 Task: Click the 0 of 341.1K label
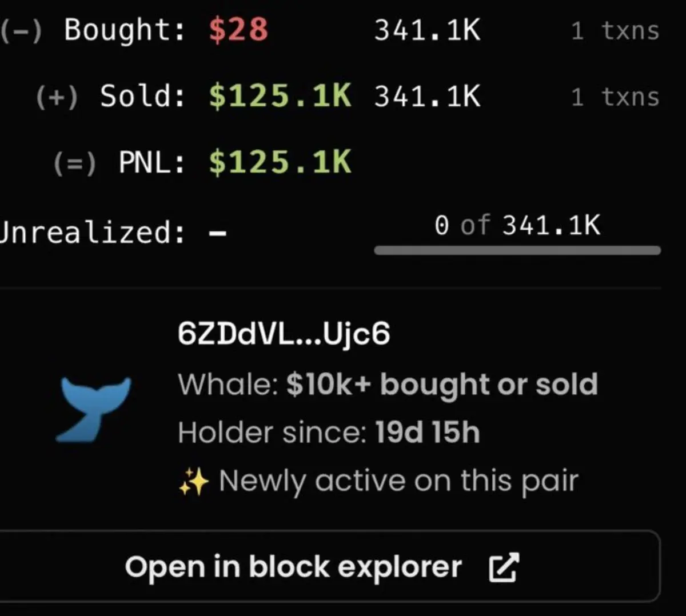coord(517,225)
